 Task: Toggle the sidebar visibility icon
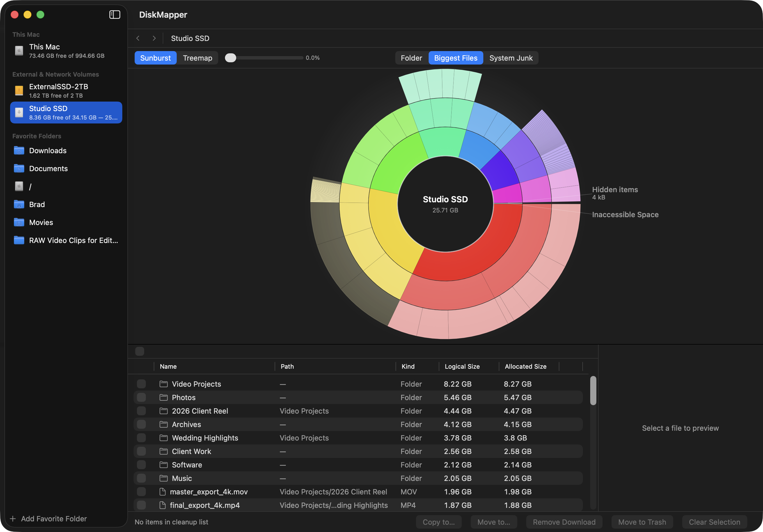[115, 15]
